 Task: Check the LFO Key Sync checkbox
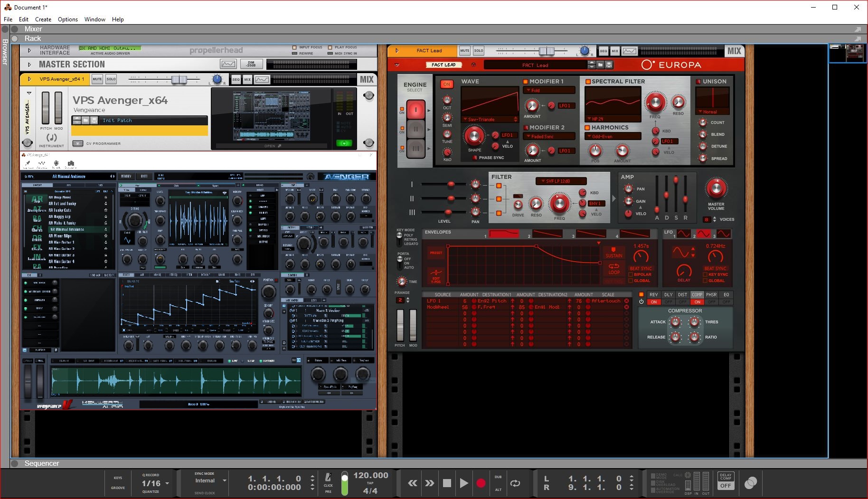705,274
